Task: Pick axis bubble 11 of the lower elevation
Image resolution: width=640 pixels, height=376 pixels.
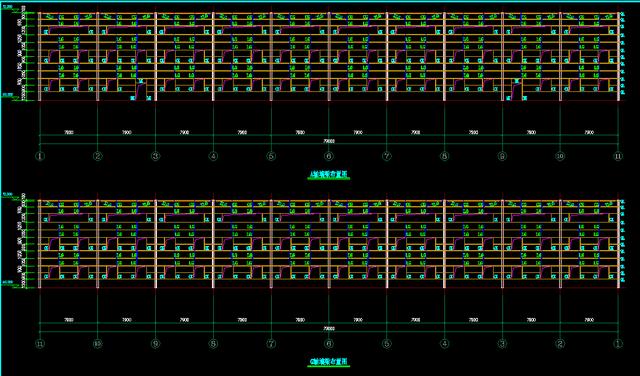Action: 40,344
